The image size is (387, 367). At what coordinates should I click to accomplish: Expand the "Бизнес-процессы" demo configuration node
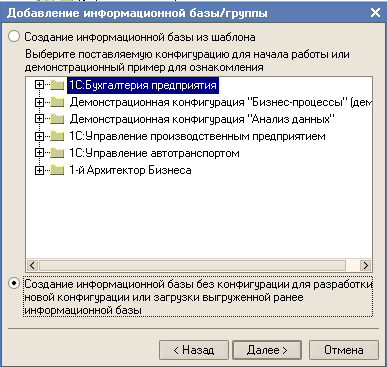click(x=39, y=102)
